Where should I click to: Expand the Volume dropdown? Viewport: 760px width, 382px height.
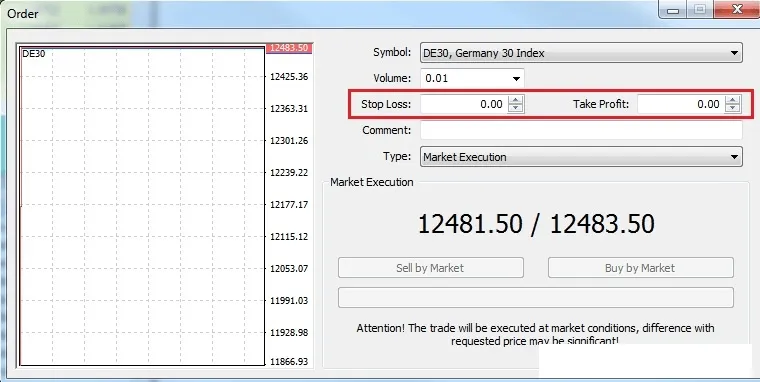516,79
